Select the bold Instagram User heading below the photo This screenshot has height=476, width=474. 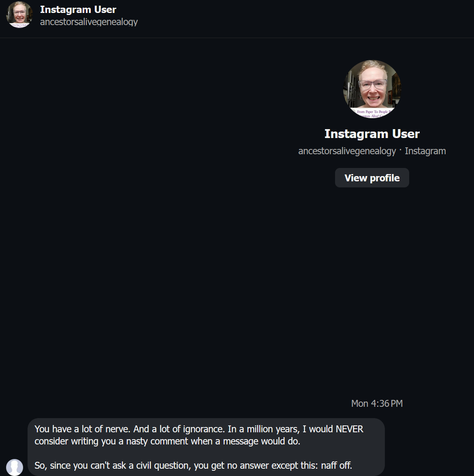coord(372,134)
